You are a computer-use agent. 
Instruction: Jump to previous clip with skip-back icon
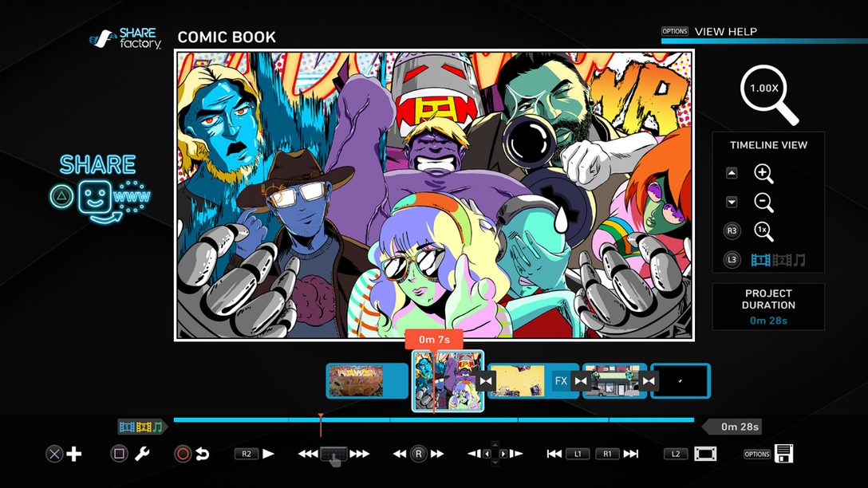(x=554, y=455)
